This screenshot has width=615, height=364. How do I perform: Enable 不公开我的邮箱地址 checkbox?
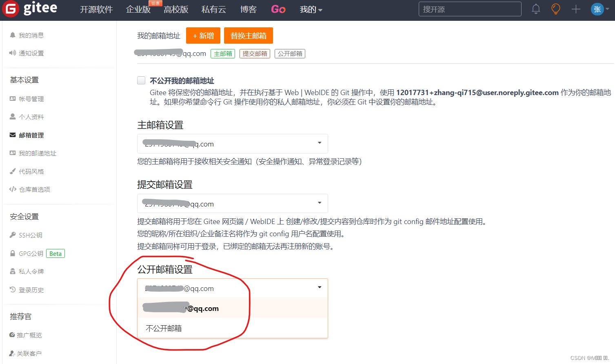(141, 80)
